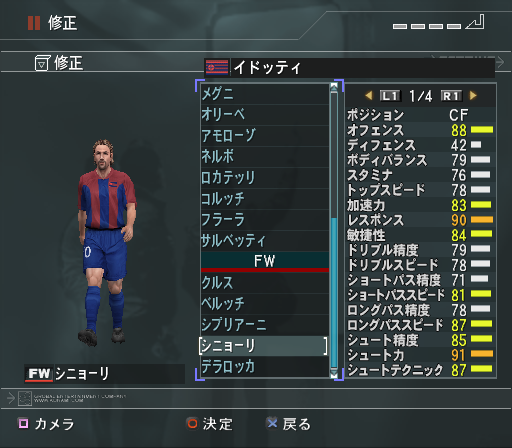Click the FW section header in list
This screenshot has width=512, height=448.
click(x=265, y=261)
